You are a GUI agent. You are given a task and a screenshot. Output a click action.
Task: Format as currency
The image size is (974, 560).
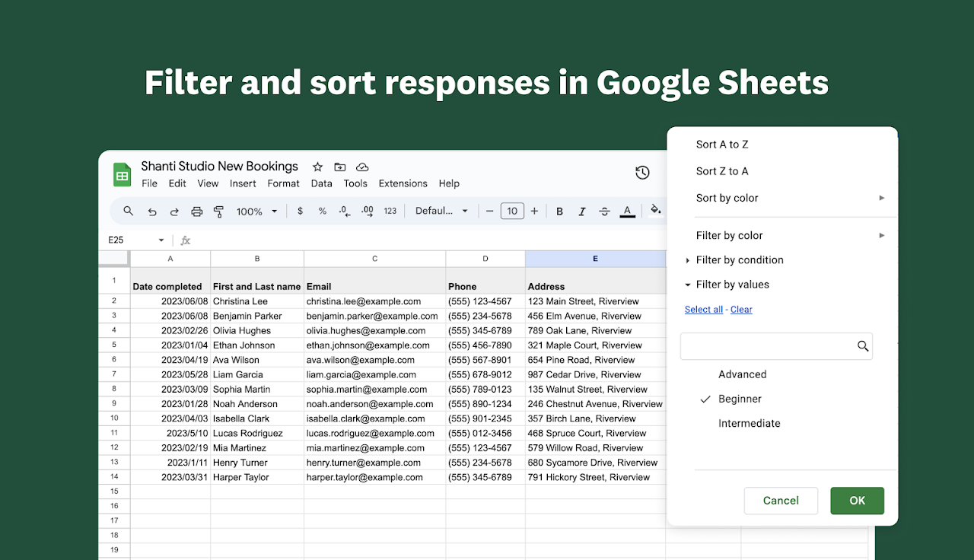pos(300,211)
